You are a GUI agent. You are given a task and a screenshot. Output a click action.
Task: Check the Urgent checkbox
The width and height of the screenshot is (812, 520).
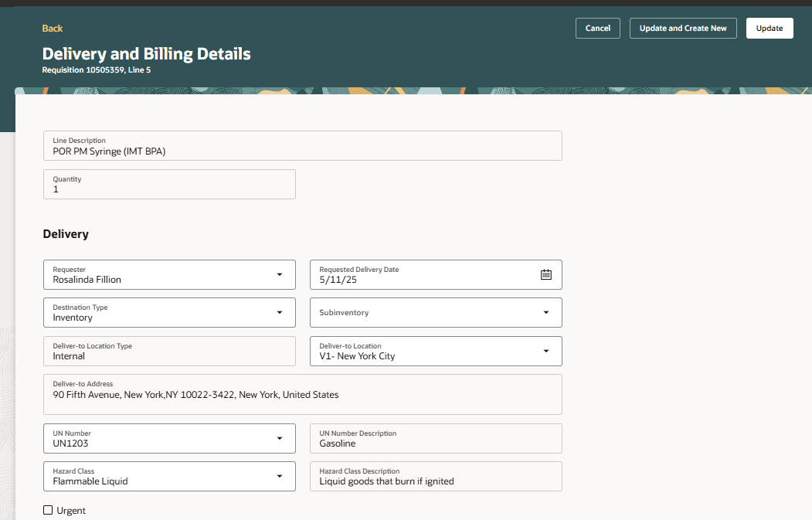pos(48,510)
